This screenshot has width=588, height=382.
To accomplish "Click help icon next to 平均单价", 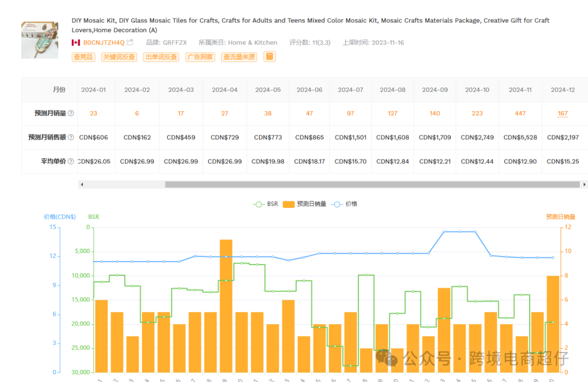I will click(71, 162).
